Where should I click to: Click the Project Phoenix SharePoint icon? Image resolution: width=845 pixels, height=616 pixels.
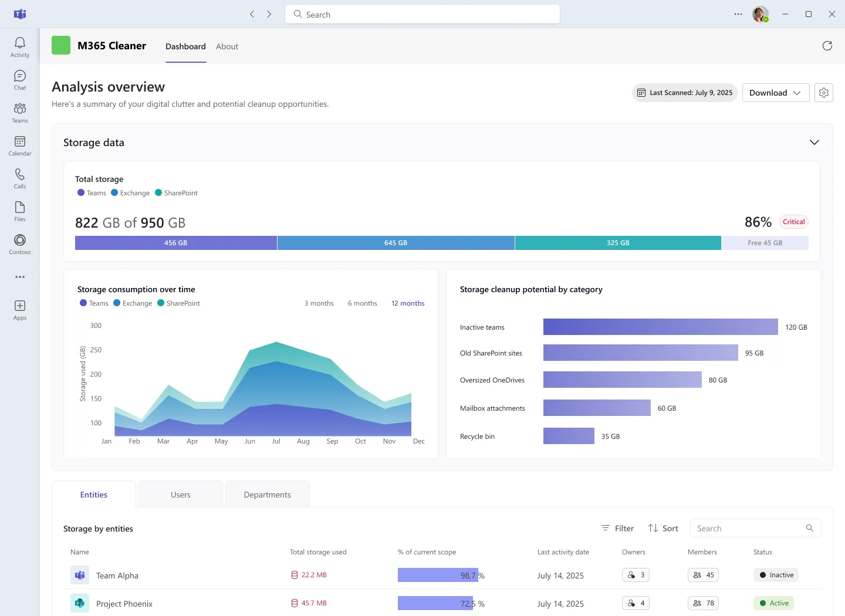[80, 603]
